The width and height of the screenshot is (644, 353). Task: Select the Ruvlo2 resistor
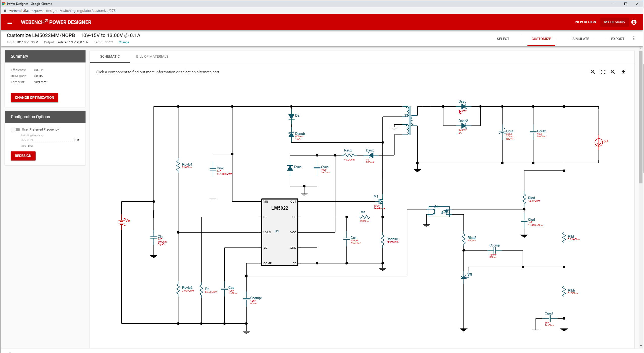178,289
